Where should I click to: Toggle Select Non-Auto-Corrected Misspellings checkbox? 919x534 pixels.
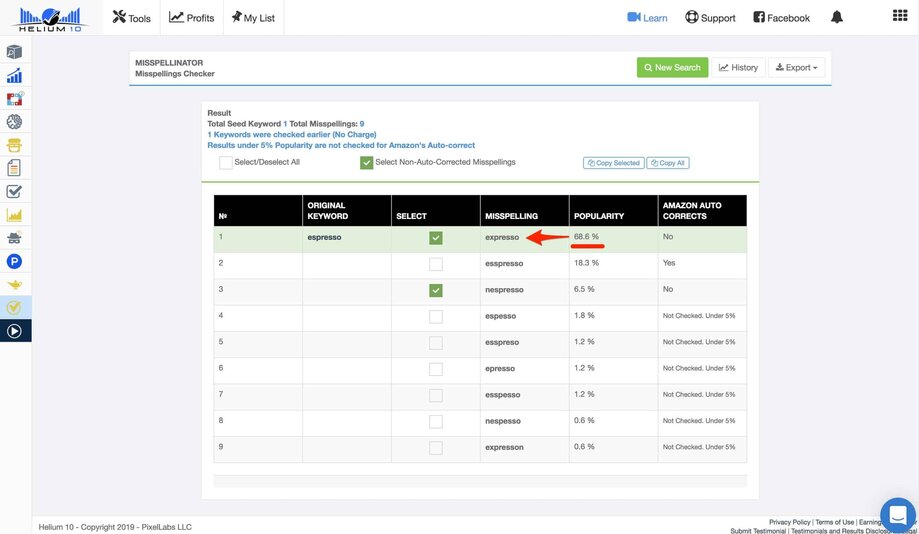(366, 163)
